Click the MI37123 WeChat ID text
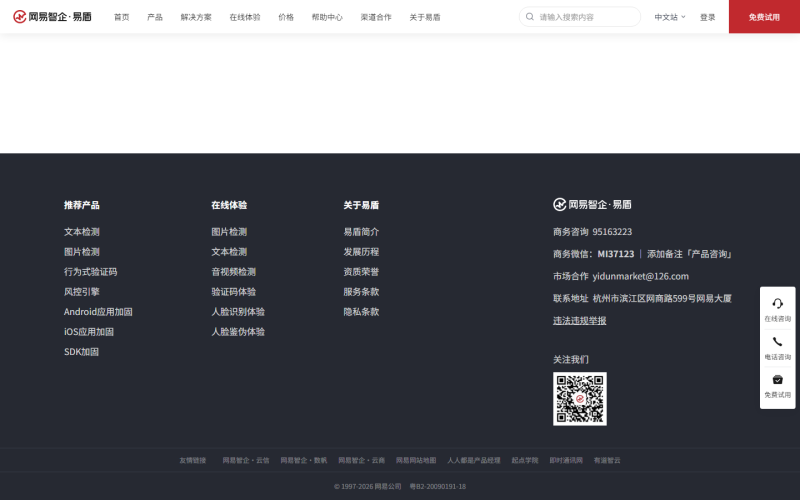800x500 pixels. (x=616, y=254)
